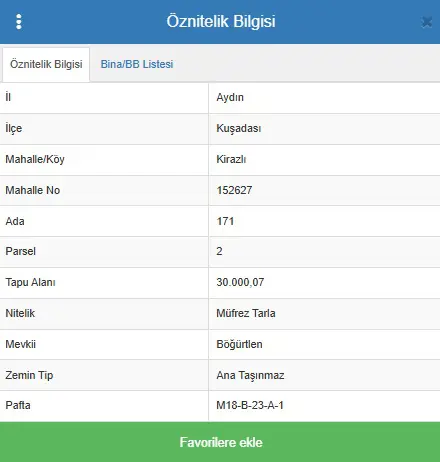
Task: Select the Mahalle No value 152627
Action: [x=234, y=190]
